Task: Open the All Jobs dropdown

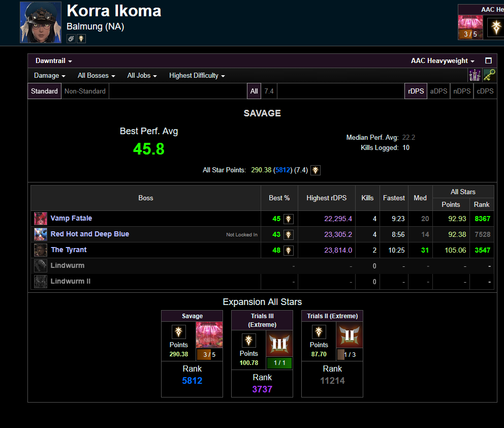Action: 142,76
